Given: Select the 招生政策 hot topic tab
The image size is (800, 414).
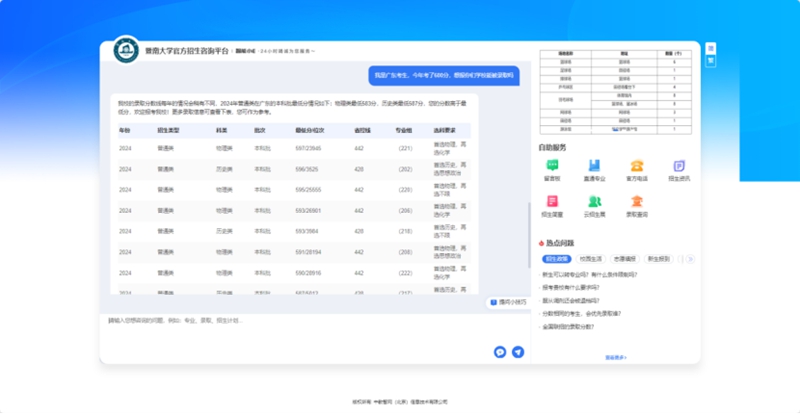Looking at the screenshot, I should tap(556, 258).
